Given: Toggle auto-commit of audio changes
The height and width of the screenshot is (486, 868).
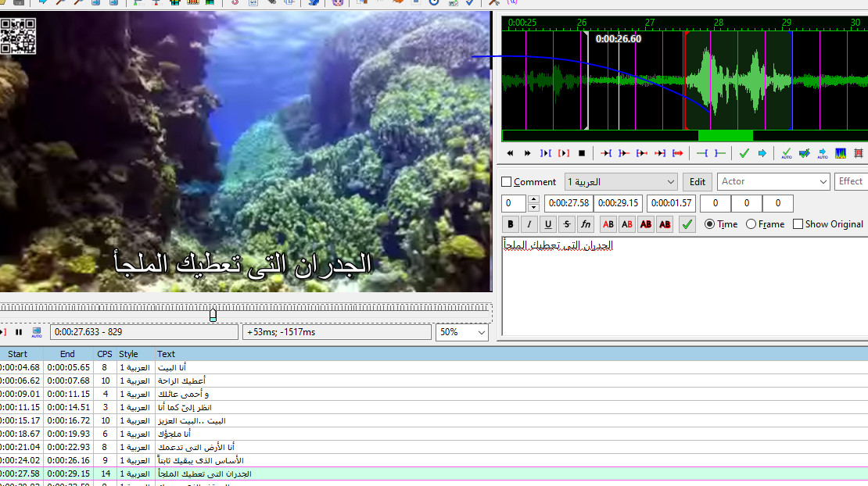Looking at the screenshot, I should click(787, 153).
